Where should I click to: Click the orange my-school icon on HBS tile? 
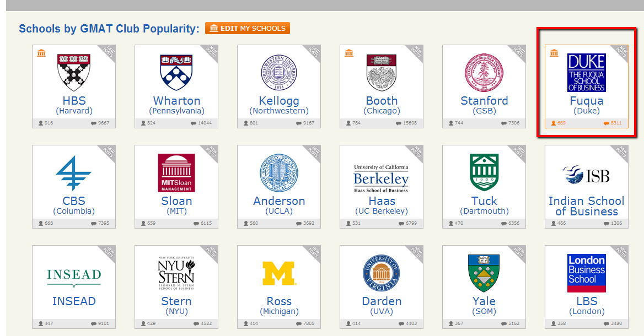point(41,53)
